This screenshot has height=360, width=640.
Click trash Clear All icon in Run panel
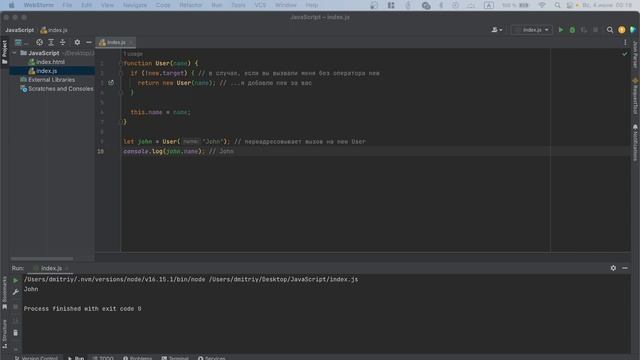16,333
